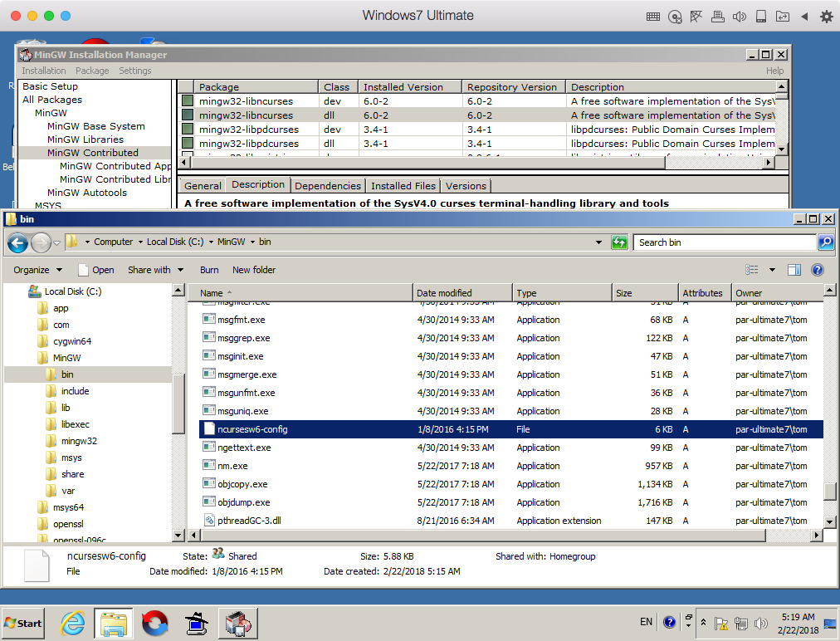The width and height of the screenshot is (840, 641).
Task: Click the Start button
Action: [x=22, y=624]
